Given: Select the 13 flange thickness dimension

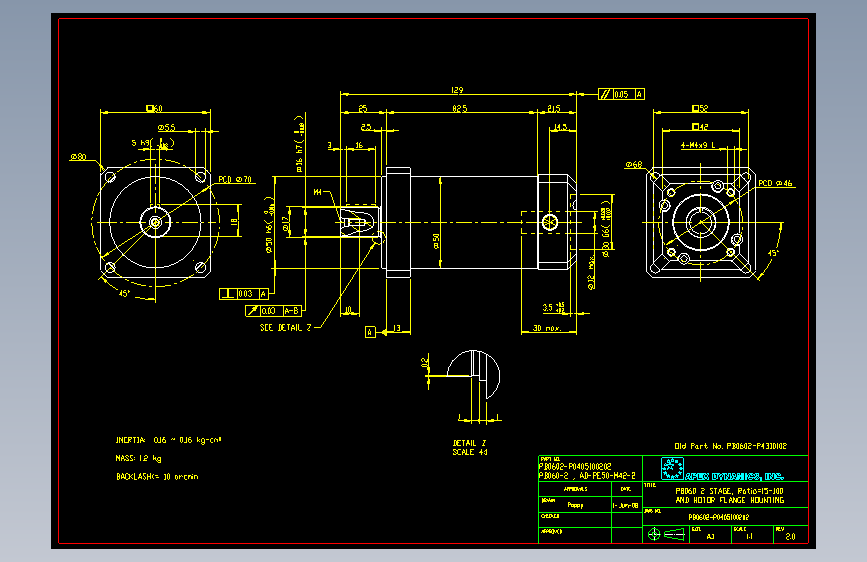Looking at the screenshot, I should coord(396,328).
